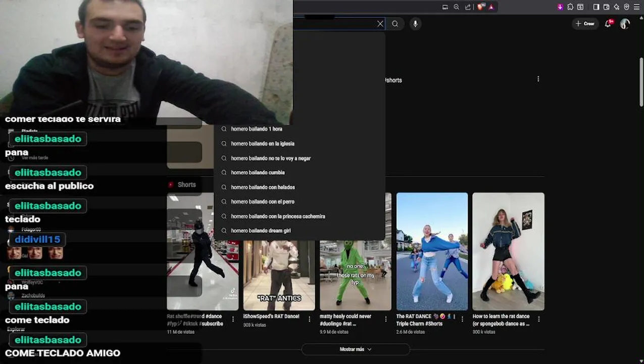Pick suggestion 'homero bailando cumbia'
This screenshot has height=364, width=644.
click(x=300, y=172)
